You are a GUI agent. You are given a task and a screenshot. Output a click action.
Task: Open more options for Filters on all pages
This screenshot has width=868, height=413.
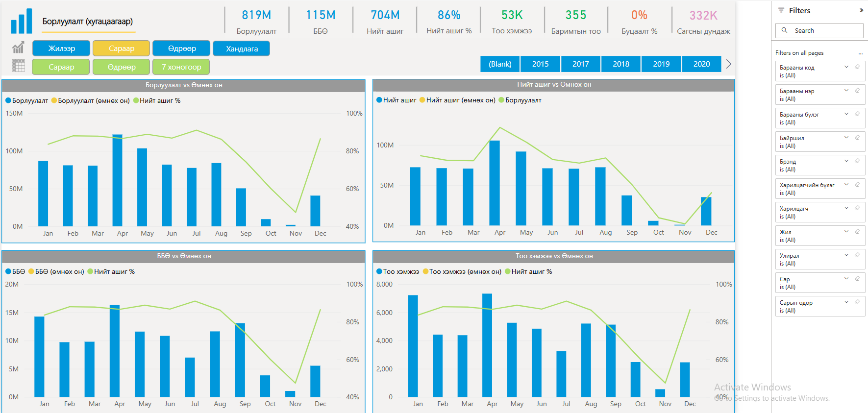(x=860, y=53)
